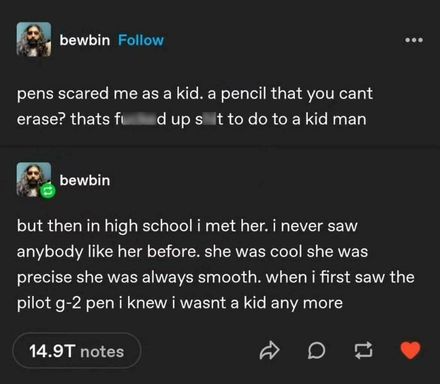440x384 pixels.
Task: View the 14.9T notes
Action: click(x=77, y=351)
